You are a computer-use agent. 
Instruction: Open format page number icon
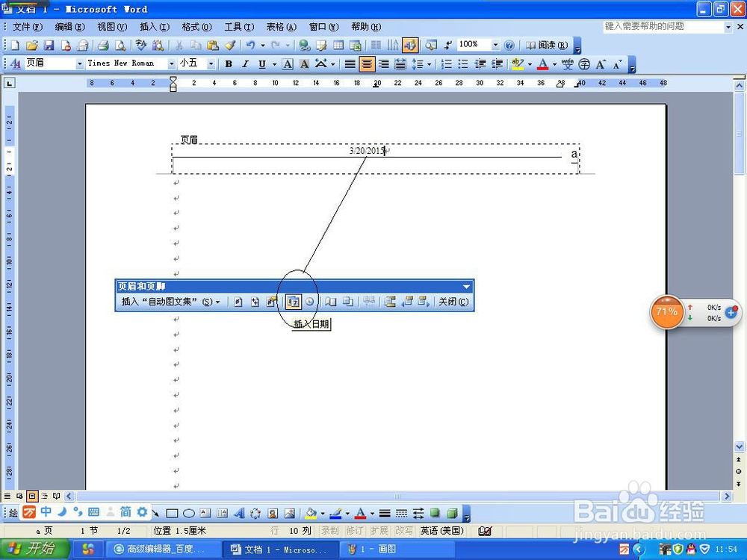click(x=272, y=302)
